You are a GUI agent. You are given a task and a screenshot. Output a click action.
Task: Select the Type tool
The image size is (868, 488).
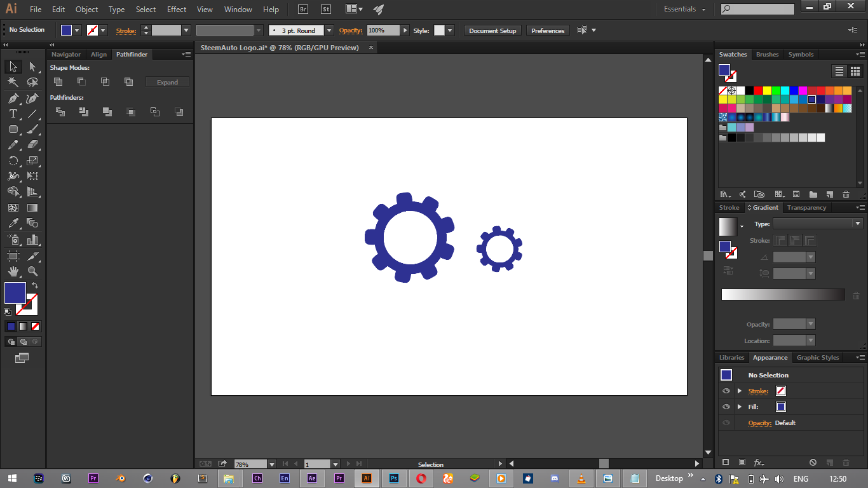(x=13, y=114)
